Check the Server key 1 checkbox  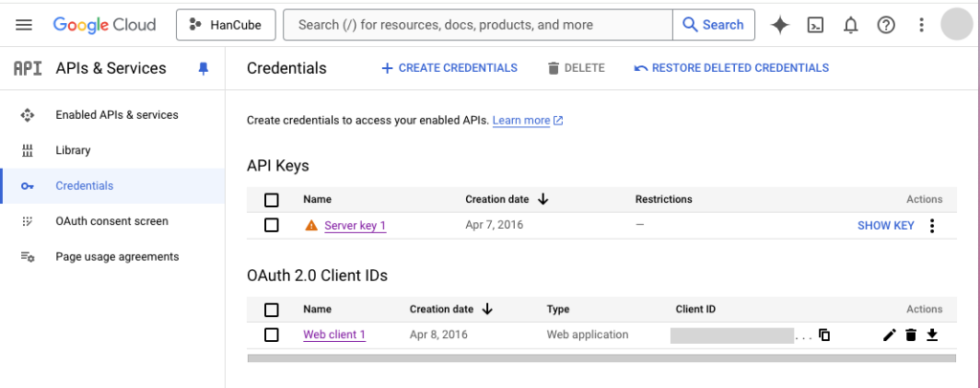coord(271,225)
